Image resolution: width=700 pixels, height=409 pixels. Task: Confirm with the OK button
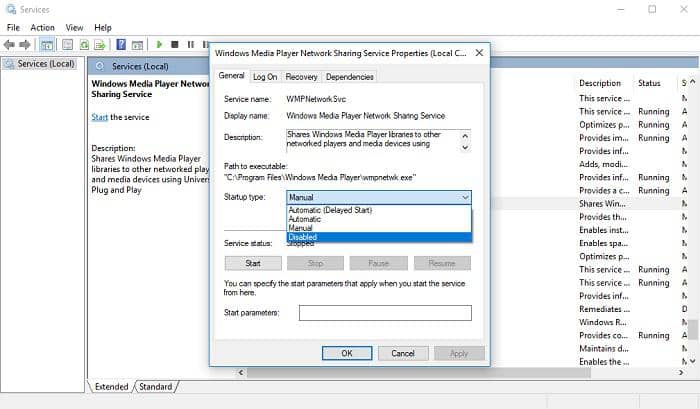(347, 353)
